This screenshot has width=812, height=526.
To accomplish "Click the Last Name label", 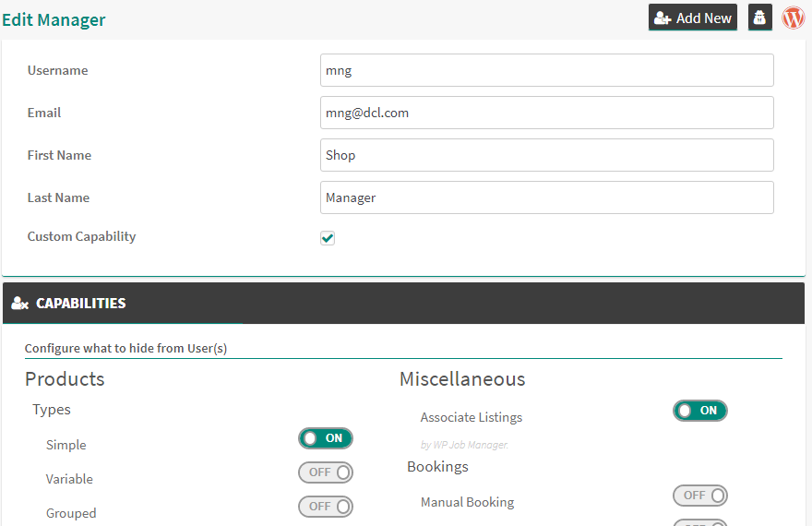I will [58, 197].
